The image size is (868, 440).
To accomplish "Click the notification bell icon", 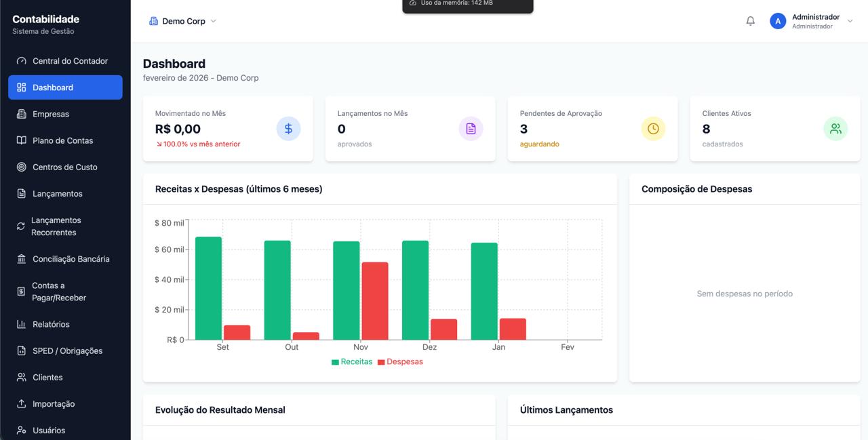I will pyautogui.click(x=750, y=21).
